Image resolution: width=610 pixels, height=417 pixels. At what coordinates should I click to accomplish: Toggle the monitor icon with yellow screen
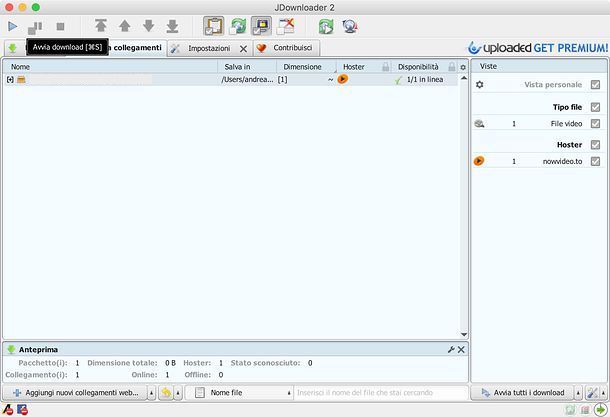tap(261, 26)
